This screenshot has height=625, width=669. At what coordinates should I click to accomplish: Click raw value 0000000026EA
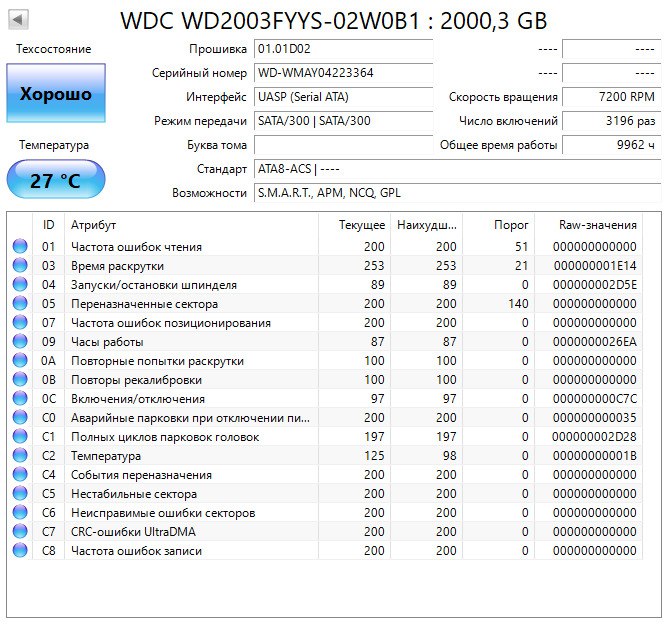click(x=595, y=342)
